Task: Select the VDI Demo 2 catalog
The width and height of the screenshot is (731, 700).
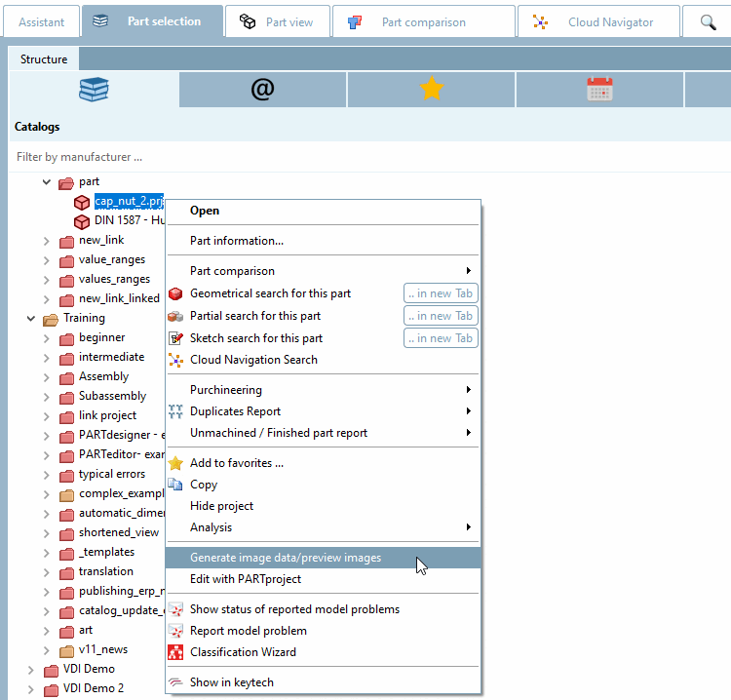Action: coord(94,688)
